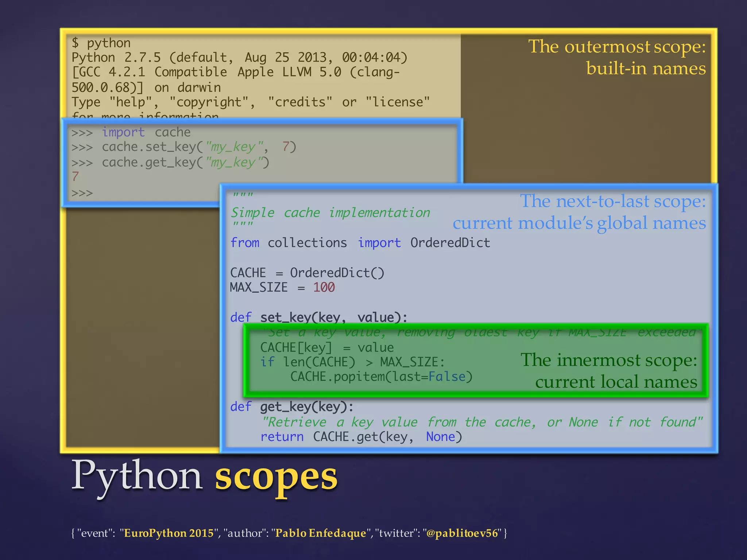The image size is (747, 560).
Task: Click the '[GCC 4.2.1 Compatible Apple LLVM' line
Action: (x=236, y=72)
